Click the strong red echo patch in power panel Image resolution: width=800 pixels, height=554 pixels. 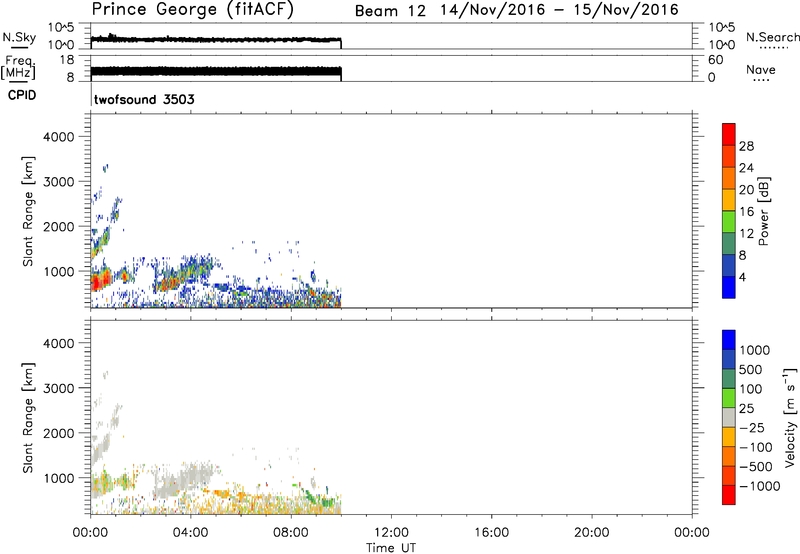101,280
